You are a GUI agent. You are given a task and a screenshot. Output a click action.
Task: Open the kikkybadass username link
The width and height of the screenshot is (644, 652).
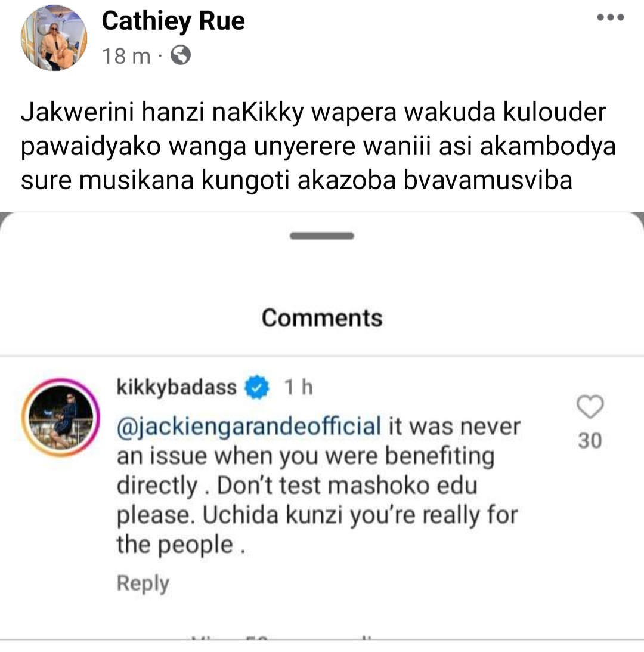click(x=177, y=387)
